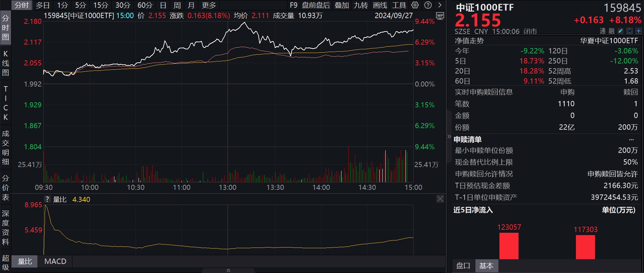644x273 pixels.
Task: Switch to the 日 daily chart
Action: (x=163, y=5)
